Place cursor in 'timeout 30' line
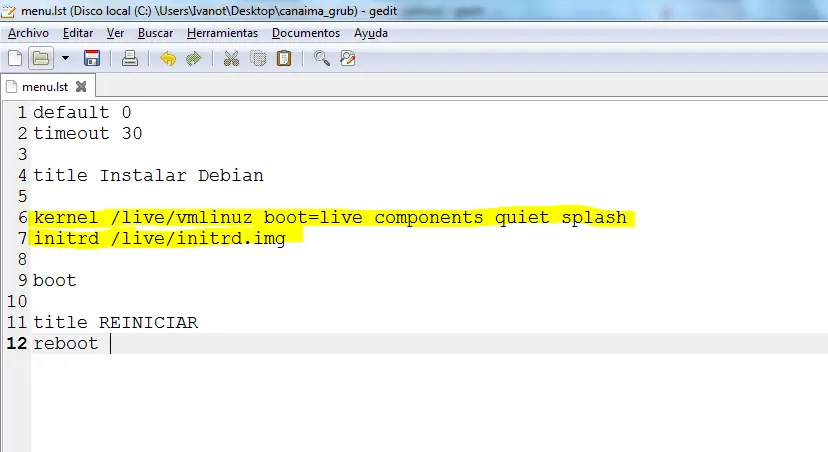Image resolution: width=828 pixels, height=452 pixels. 88,134
